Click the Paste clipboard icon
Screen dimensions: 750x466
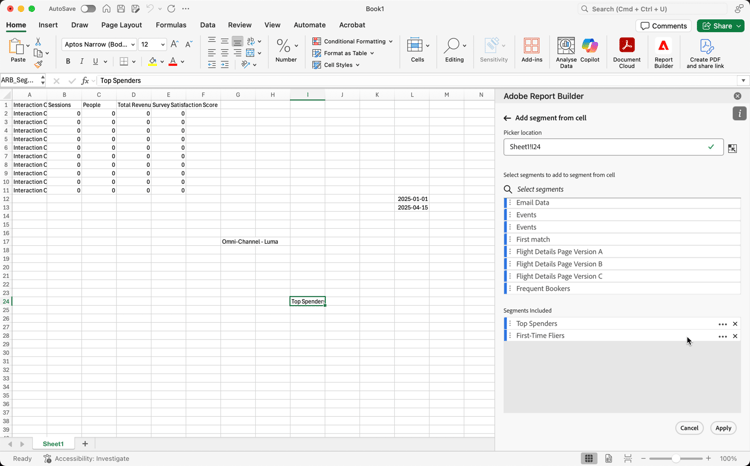coord(17,47)
